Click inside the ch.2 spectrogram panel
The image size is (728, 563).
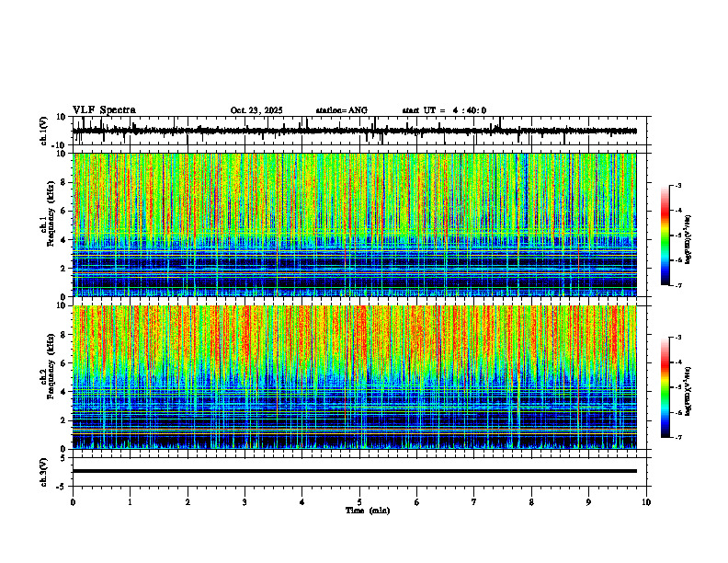[x=354, y=377]
